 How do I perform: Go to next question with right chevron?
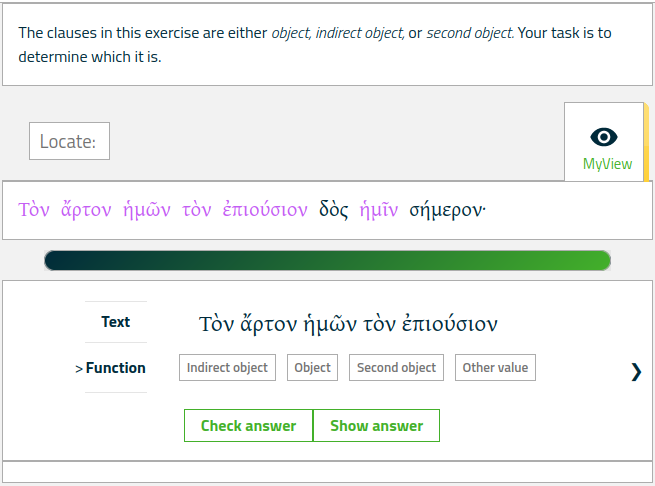pyautogui.click(x=636, y=371)
